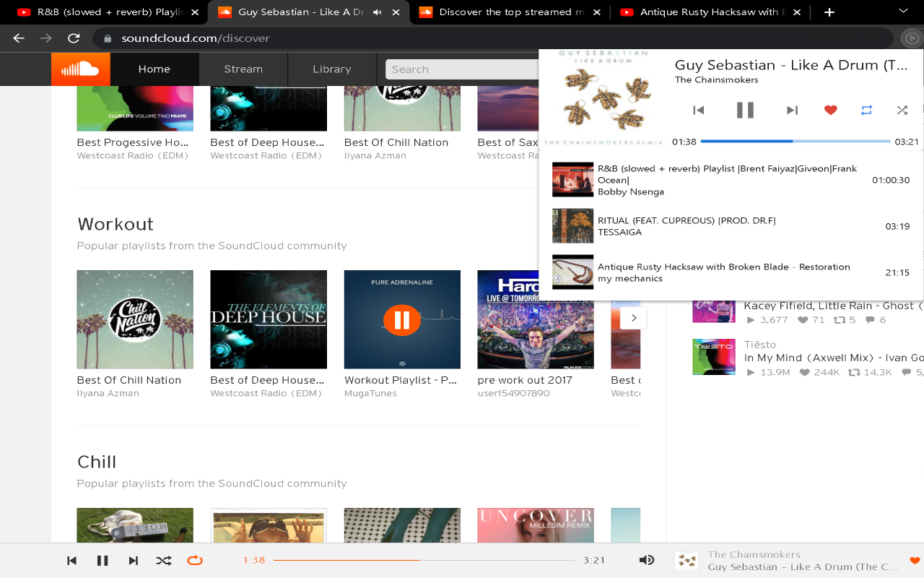Open Best Of Chill Nation thumbnail in Workout

(x=135, y=319)
